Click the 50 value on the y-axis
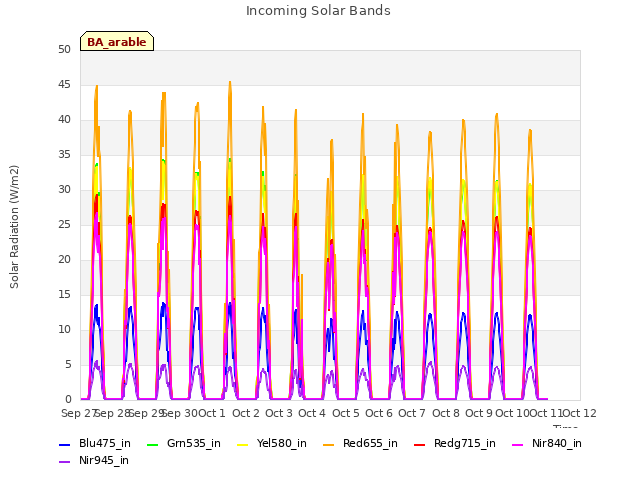The image size is (640, 480). 64,49
